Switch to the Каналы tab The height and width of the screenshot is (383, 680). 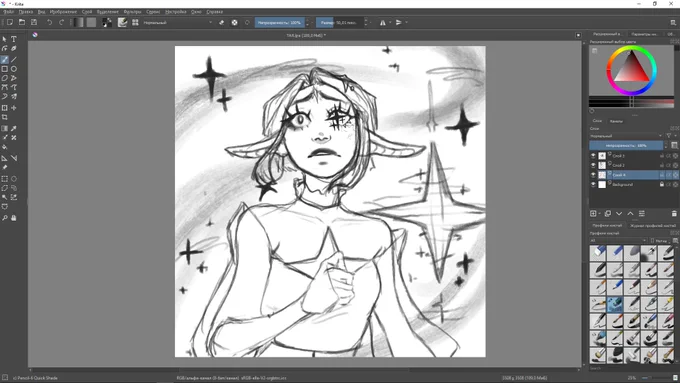coord(616,121)
